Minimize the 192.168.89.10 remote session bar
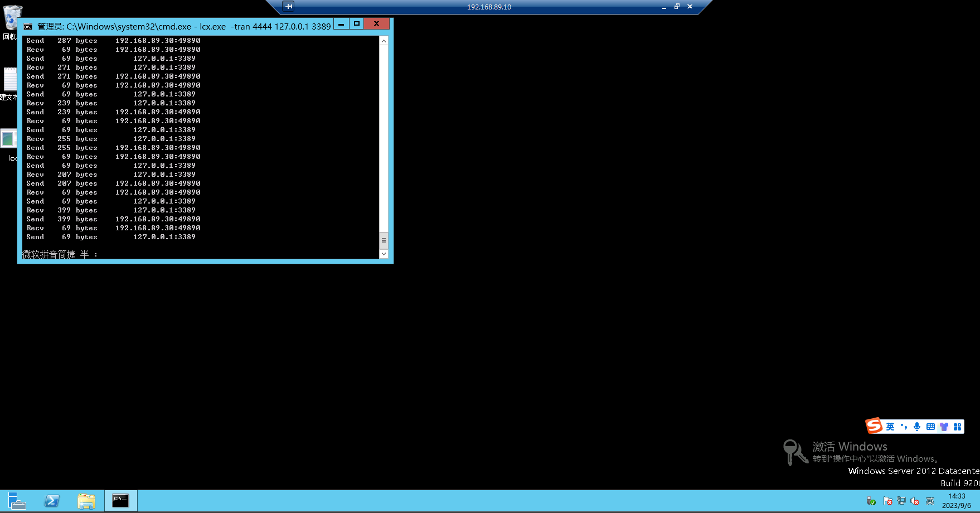The image size is (980, 513). pos(664,7)
